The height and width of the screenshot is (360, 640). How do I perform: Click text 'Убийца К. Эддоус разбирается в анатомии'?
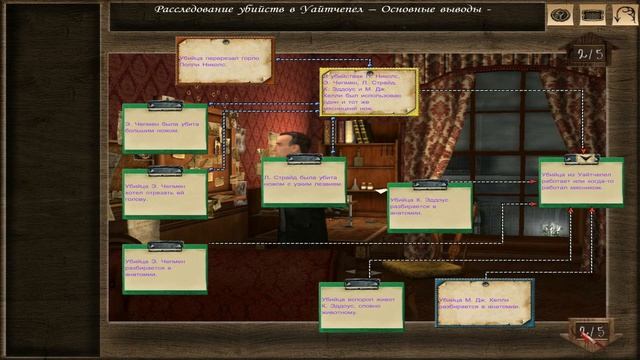coord(419,207)
